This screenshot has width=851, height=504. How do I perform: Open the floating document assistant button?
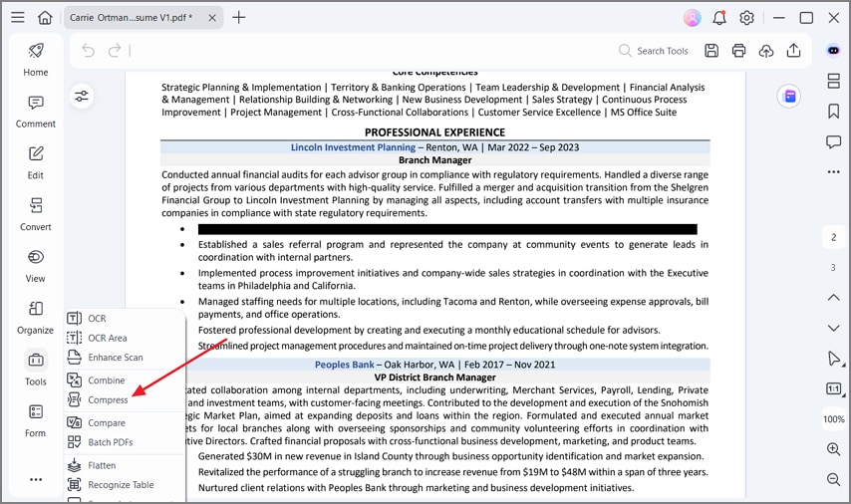pyautogui.click(x=789, y=97)
